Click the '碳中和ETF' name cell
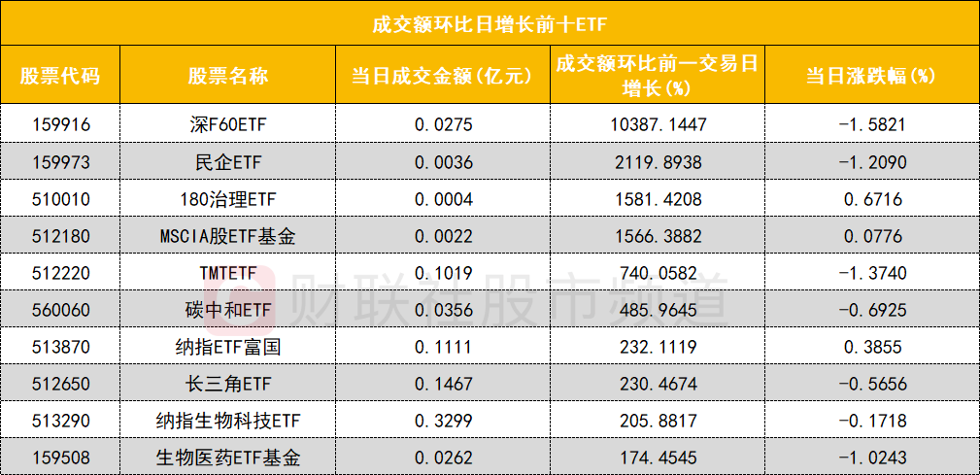Viewport: 980px width, 475px height. click(x=228, y=310)
